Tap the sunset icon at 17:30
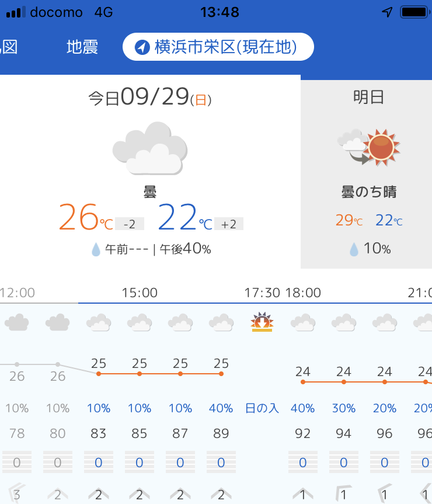 [262, 322]
